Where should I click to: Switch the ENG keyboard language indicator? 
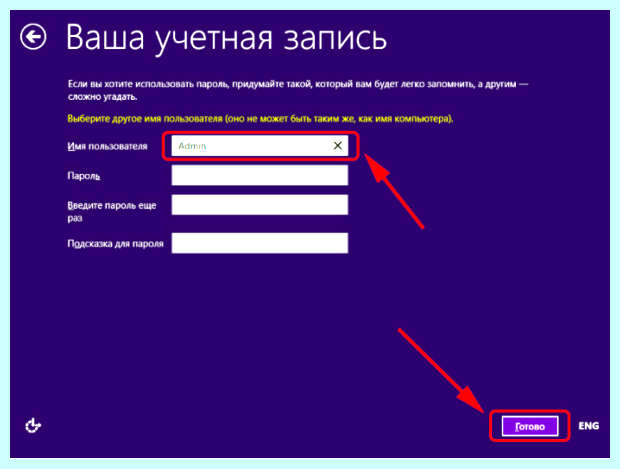pyautogui.click(x=588, y=426)
